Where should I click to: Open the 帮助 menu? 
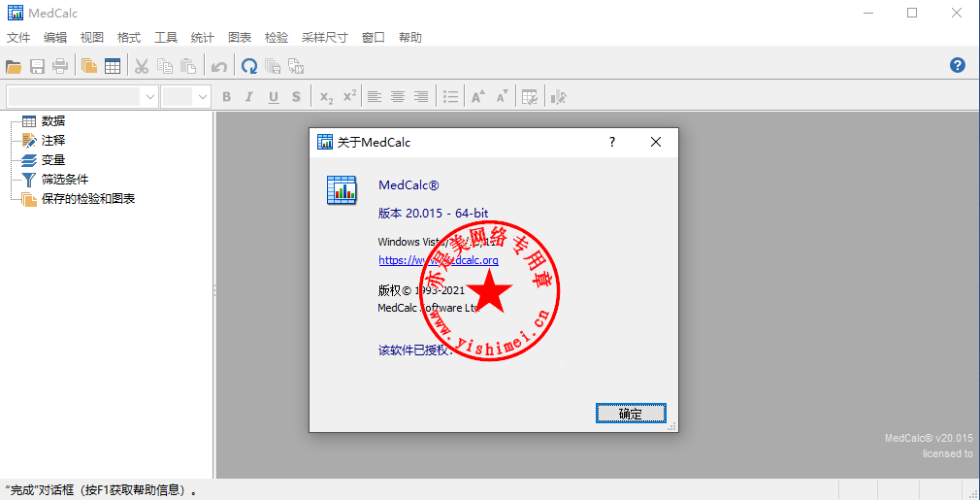(410, 38)
